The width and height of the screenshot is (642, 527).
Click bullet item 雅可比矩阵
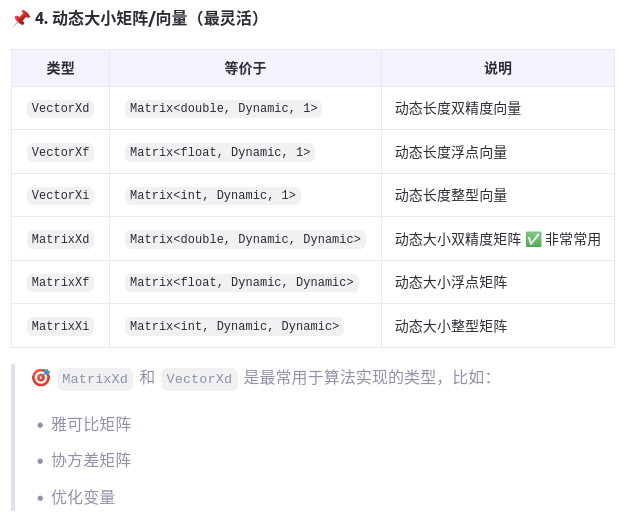point(91,424)
